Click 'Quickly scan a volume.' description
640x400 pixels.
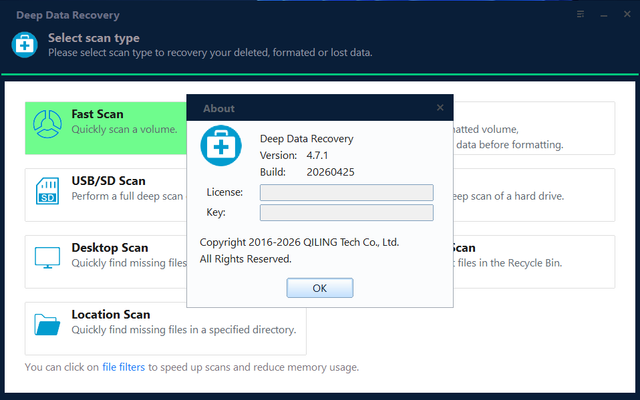click(x=124, y=129)
